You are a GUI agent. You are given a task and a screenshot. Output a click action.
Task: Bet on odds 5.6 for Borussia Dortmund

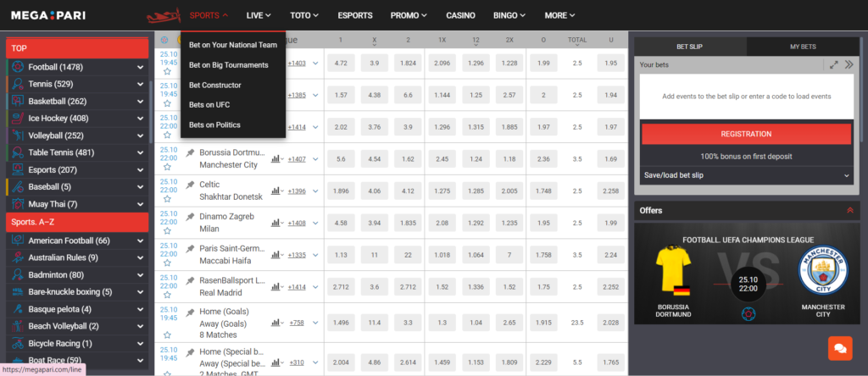[x=341, y=159]
